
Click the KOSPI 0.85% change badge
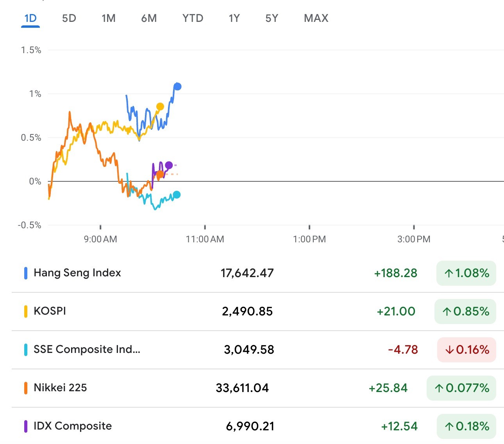point(465,311)
